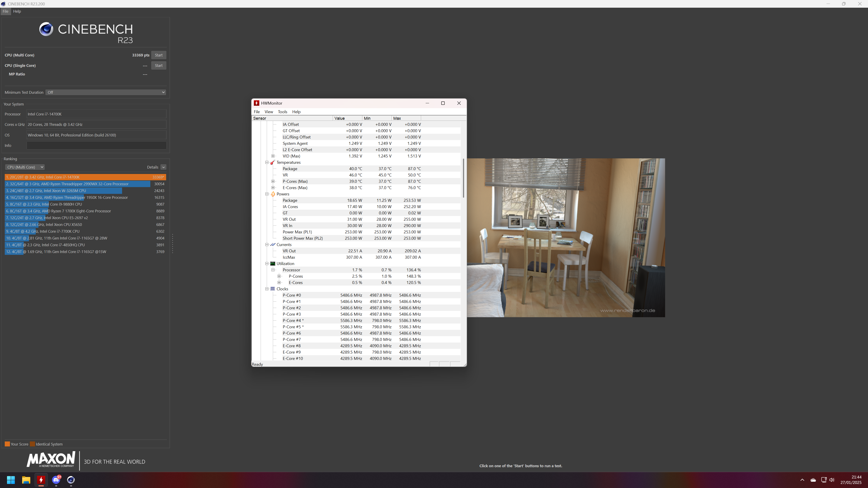868x488 pixels.
Task: Select the Core i7-7700K ranking entry
Action: tap(85, 231)
